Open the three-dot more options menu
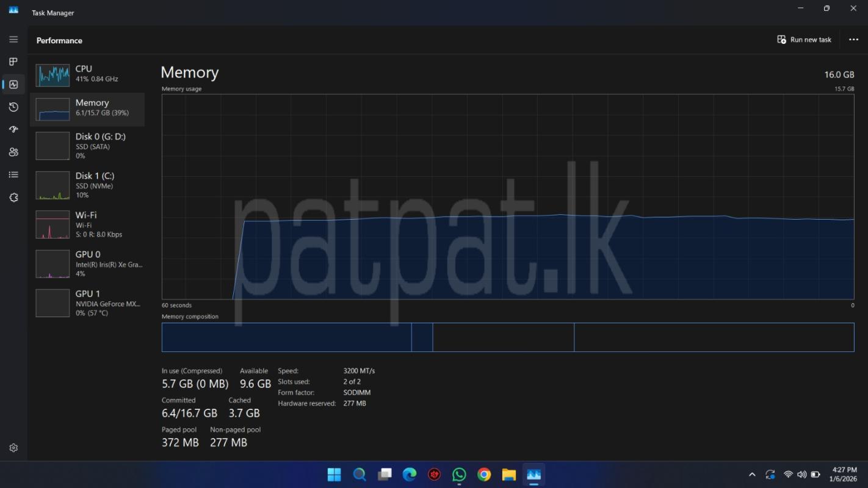Image resolution: width=868 pixels, height=488 pixels. pos(853,40)
